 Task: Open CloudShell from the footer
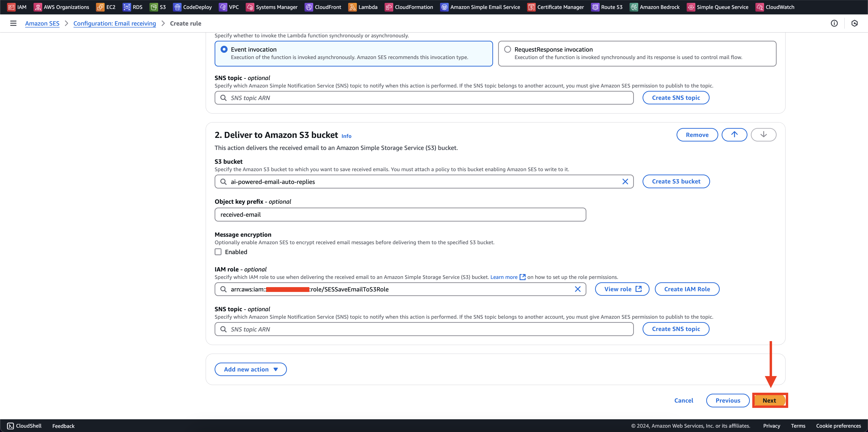click(x=24, y=426)
